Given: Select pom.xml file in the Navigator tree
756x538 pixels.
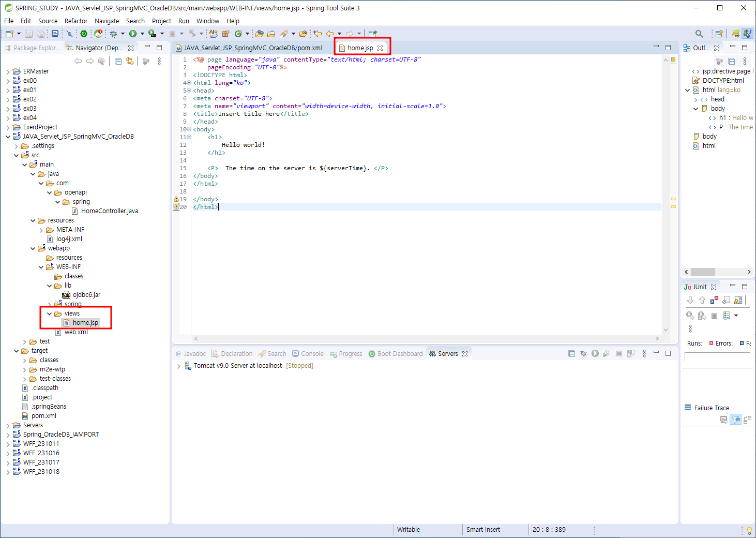Looking at the screenshot, I should [x=39, y=416].
